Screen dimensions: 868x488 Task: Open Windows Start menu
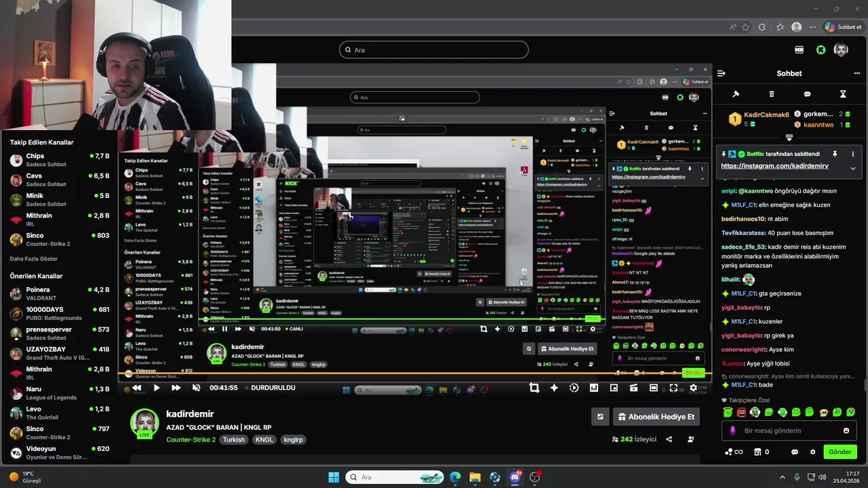(x=334, y=477)
